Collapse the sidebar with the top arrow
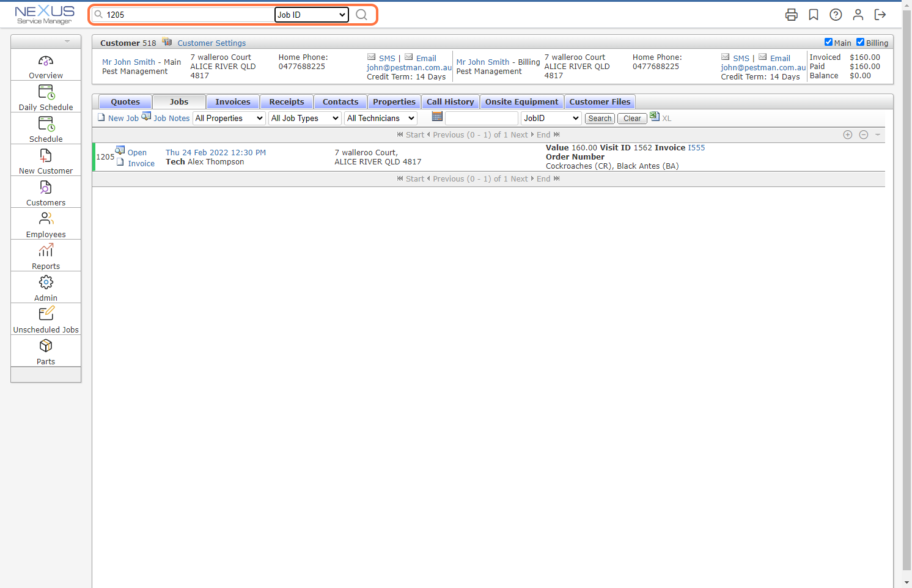Screen dimensions: 912x588 coord(67,42)
